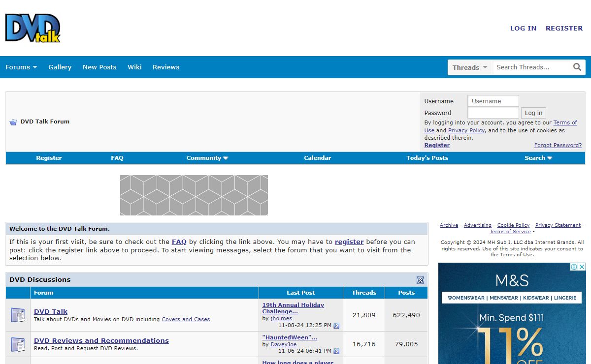Open Terms of Service footer link
This screenshot has width=591, height=364.
point(510,232)
